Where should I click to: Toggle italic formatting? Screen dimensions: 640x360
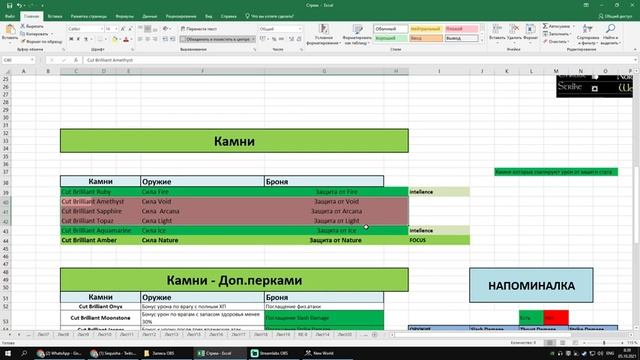[x=78, y=39]
